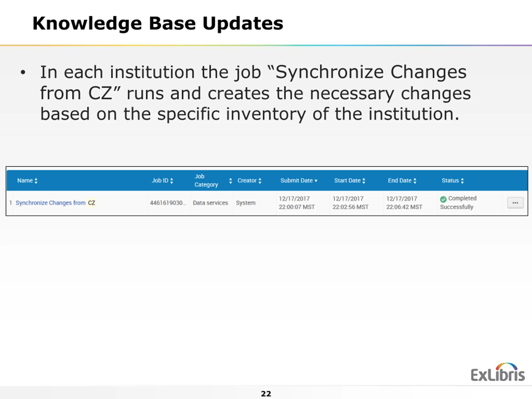Click the truncated Job ID 4461619030 cell
The image size is (532, 399).
tap(168, 203)
